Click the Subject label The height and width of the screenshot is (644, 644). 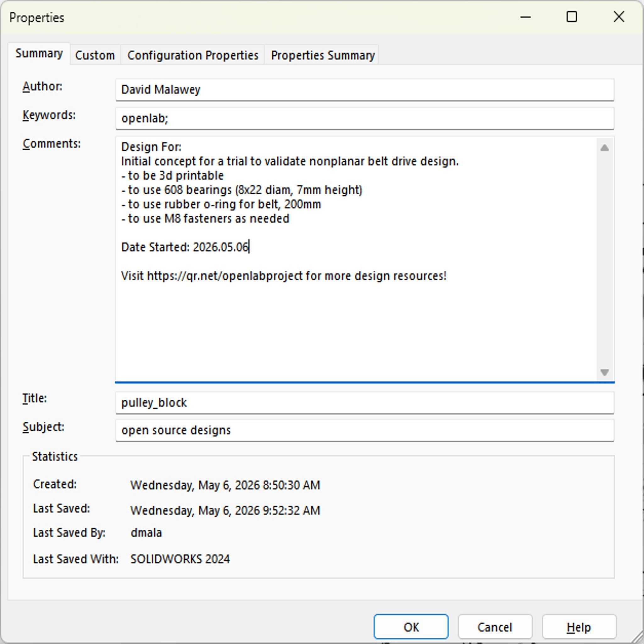click(43, 427)
